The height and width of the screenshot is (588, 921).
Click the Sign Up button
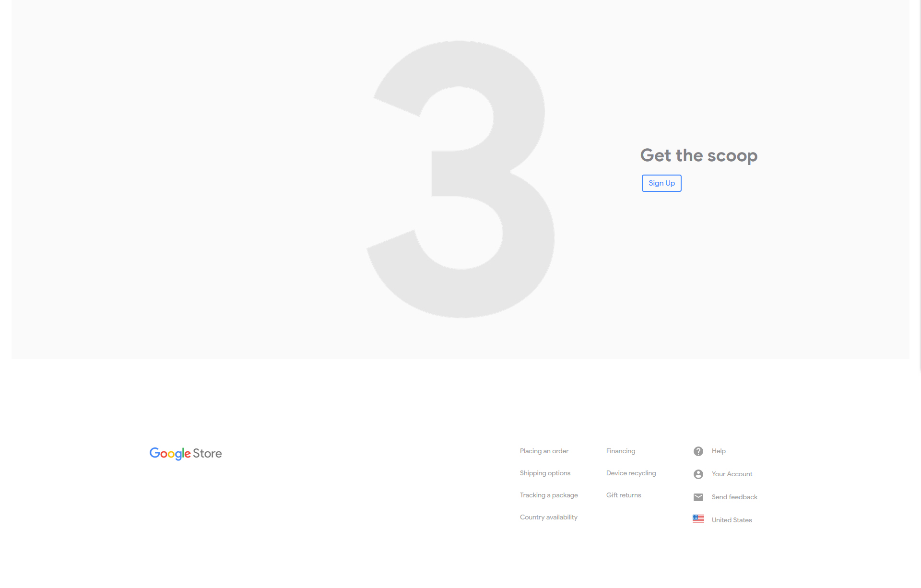pyautogui.click(x=661, y=183)
